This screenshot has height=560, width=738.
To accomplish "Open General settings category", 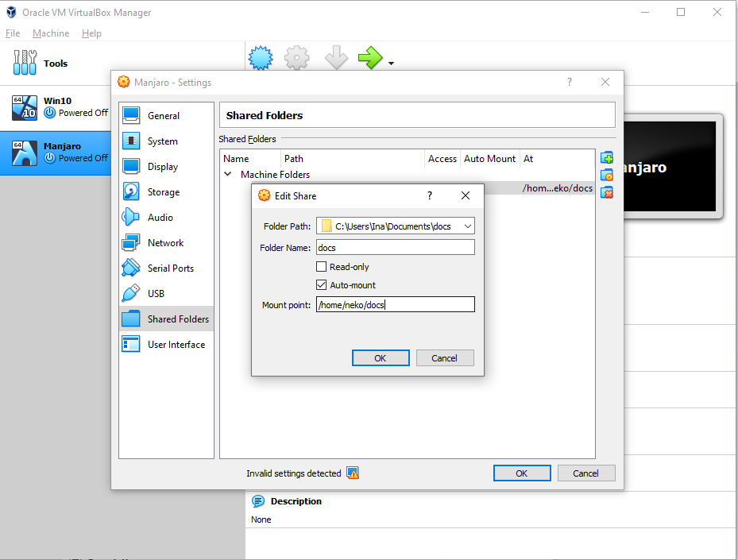I will tap(166, 115).
